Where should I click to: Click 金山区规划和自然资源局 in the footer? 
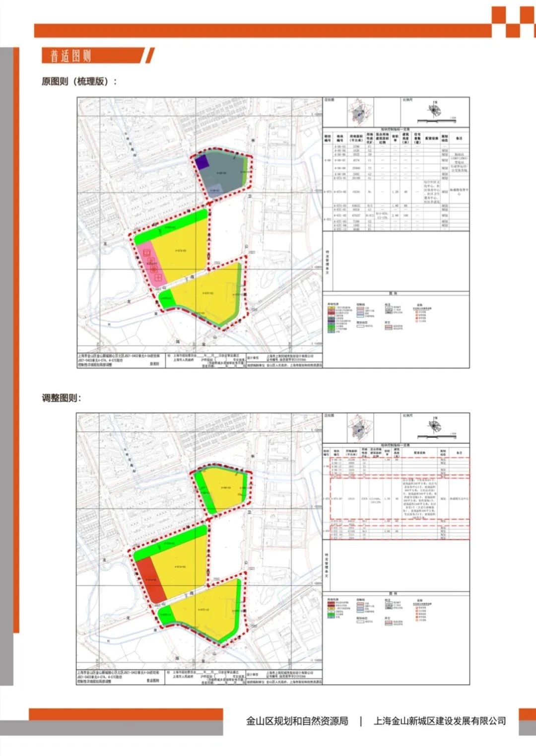[x=297, y=721]
